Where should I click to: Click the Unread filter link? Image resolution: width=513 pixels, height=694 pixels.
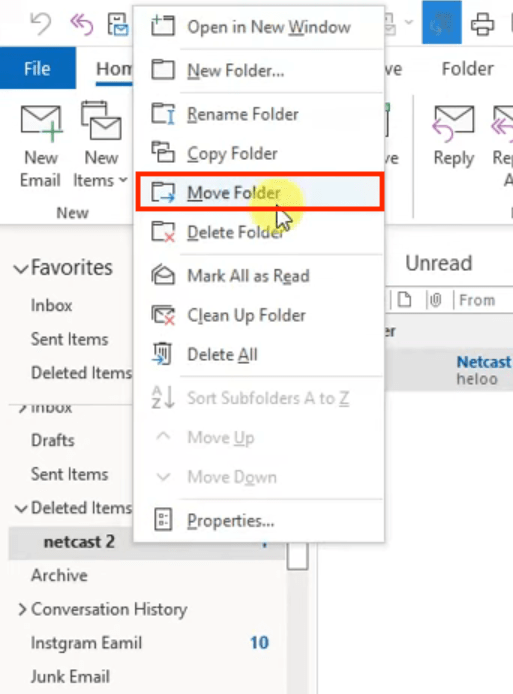439,263
